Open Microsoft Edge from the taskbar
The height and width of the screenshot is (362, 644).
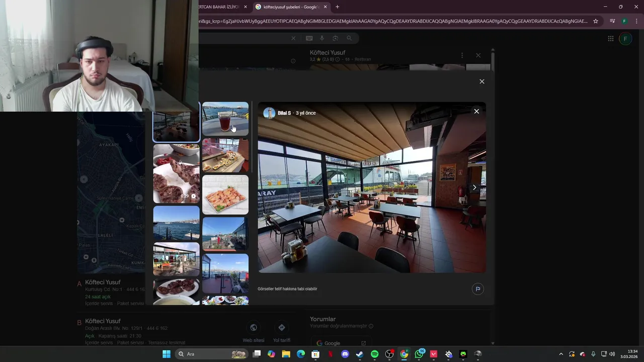pyautogui.click(x=300, y=354)
